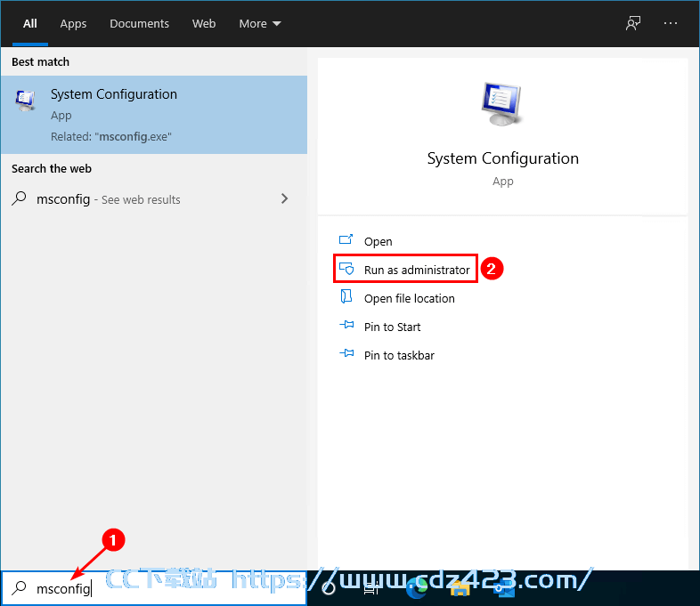Click the System Configuration icon in Best match
The height and width of the screenshot is (606, 700).
click(26, 101)
